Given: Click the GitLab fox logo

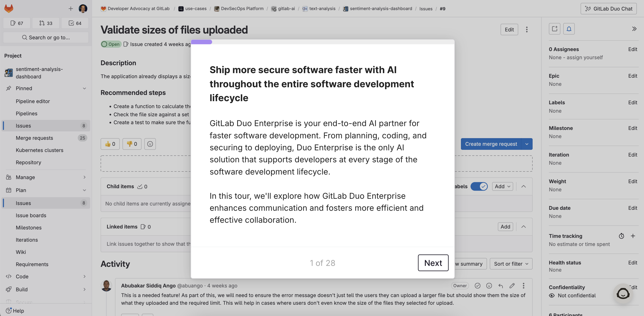Looking at the screenshot, I should pyautogui.click(x=9, y=8).
